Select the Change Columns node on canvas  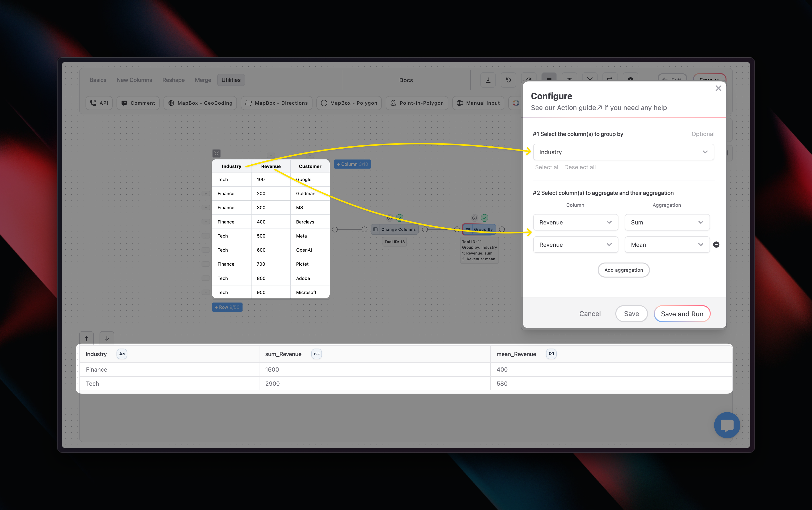pyautogui.click(x=394, y=229)
